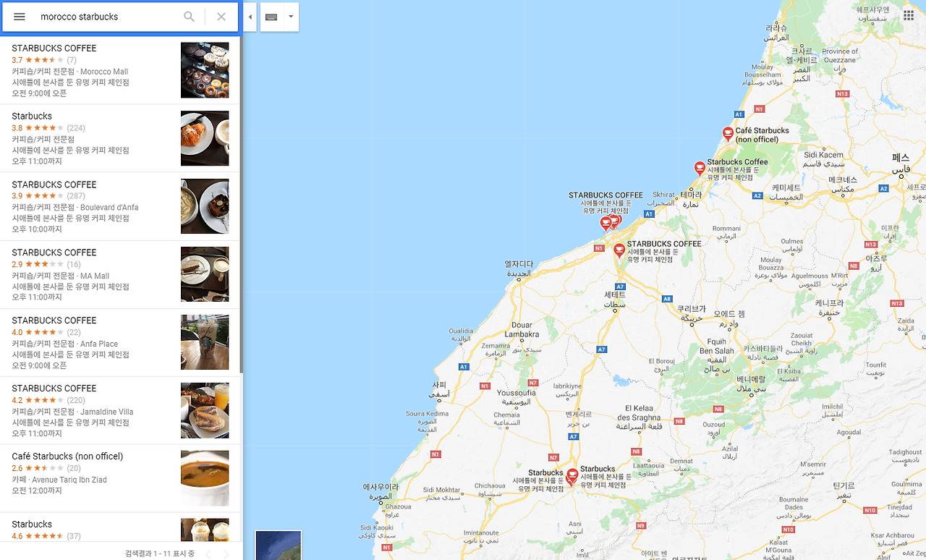Clear the search with X icon
926x560 pixels.
click(x=221, y=17)
